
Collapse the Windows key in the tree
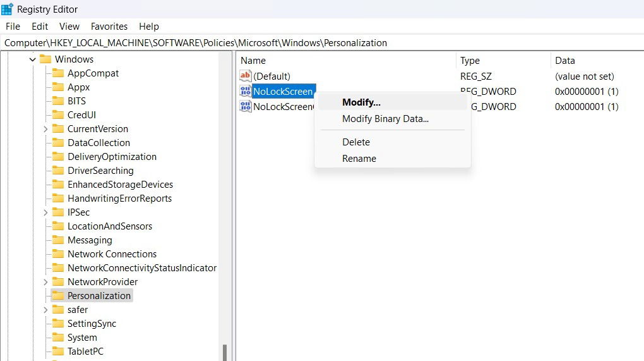pyautogui.click(x=32, y=59)
